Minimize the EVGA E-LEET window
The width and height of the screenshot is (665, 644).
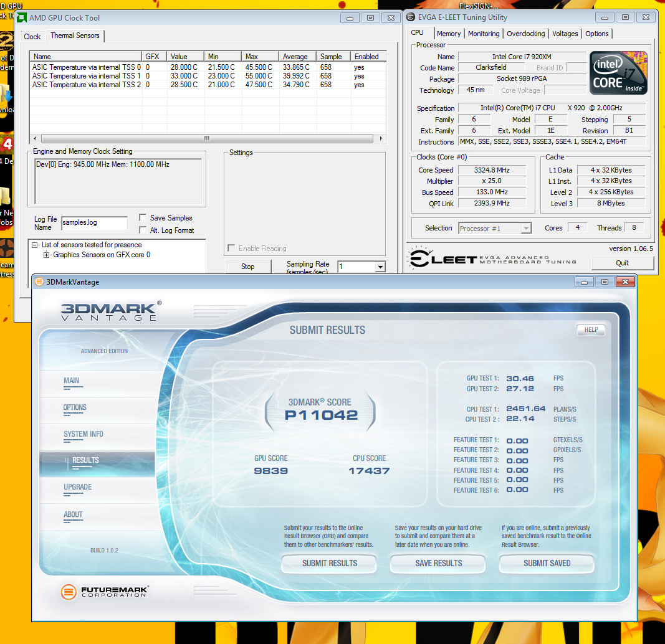[x=605, y=17]
